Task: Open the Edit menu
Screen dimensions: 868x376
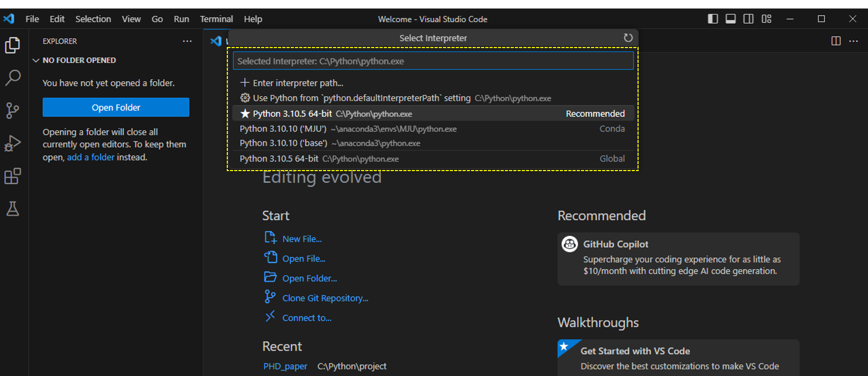Action: (x=57, y=19)
